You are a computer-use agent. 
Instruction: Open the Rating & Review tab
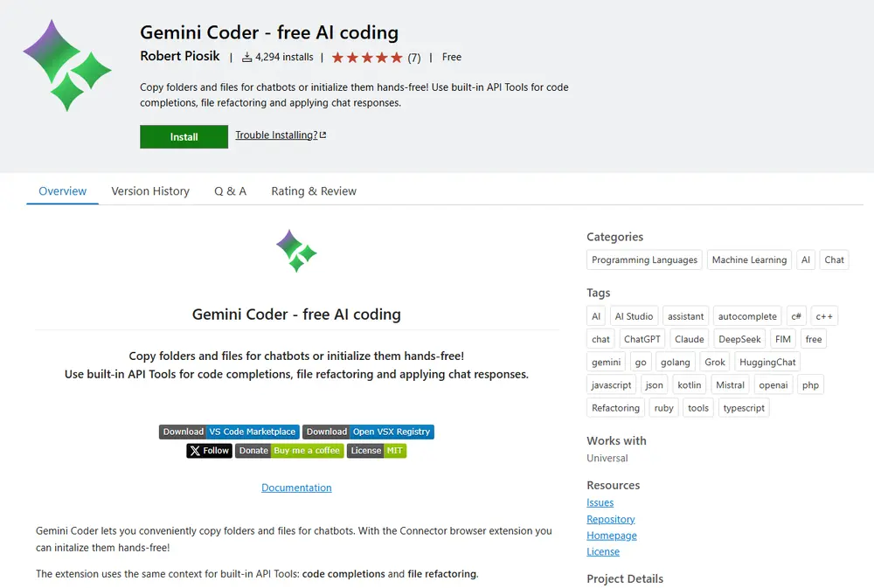pos(313,190)
